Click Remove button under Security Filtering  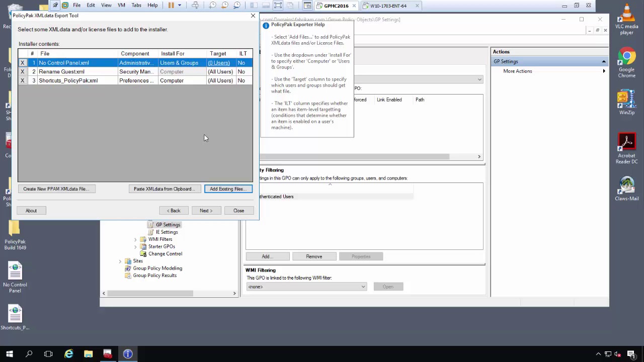[314, 257]
